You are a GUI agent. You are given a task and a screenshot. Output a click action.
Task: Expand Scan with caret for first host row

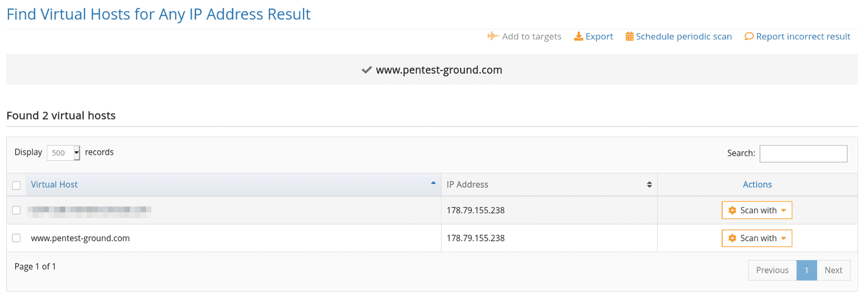pyautogui.click(x=783, y=211)
